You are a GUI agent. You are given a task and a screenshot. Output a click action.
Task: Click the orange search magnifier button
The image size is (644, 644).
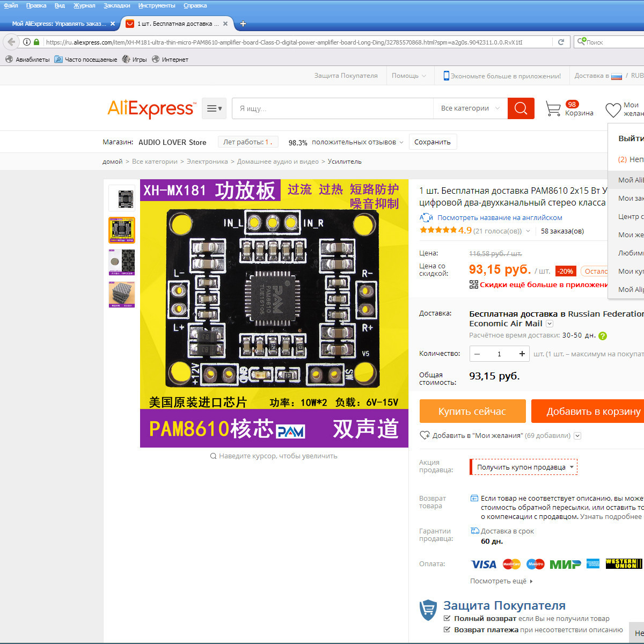tap(521, 108)
